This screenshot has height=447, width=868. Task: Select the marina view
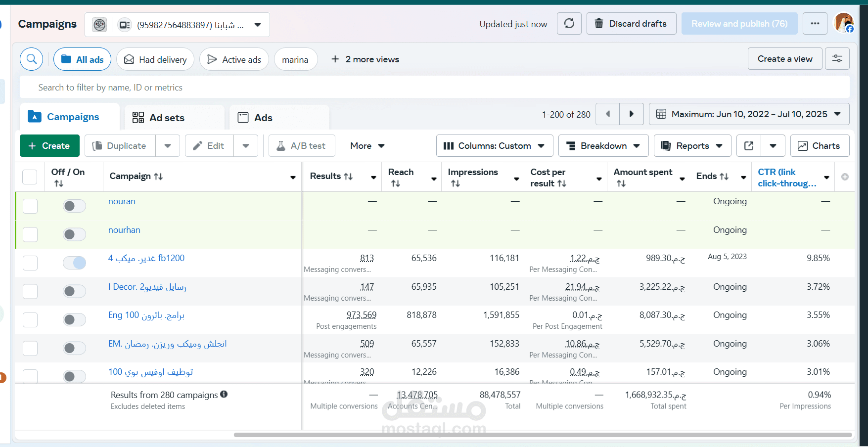coord(295,59)
